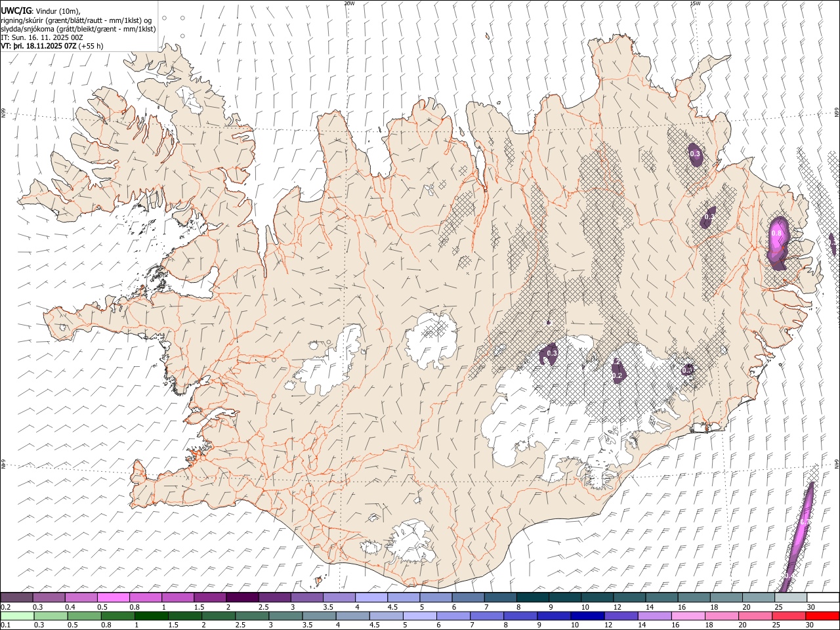Viewport: 840px width, 630px height.
Task: Pick the darkest purple swatch labeled 2 in upper legend
Action: (243, 597)
